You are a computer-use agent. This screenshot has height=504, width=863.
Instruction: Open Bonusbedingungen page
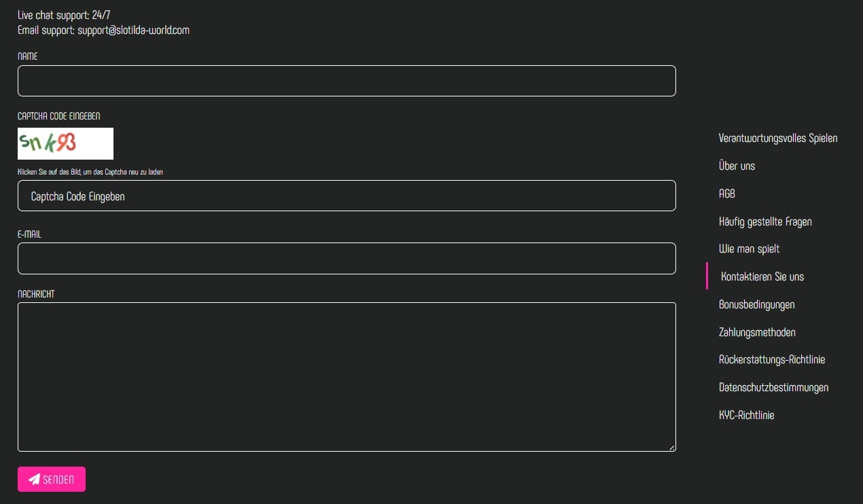coord(756,304)
